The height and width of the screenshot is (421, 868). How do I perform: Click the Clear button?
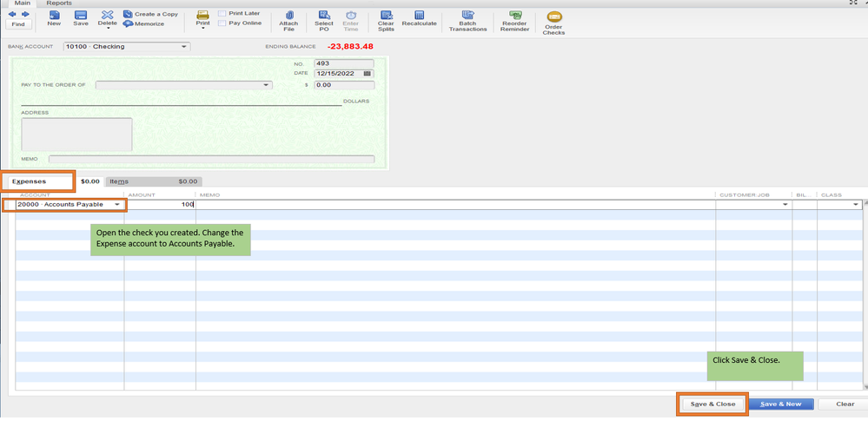(x=845, y=405)
